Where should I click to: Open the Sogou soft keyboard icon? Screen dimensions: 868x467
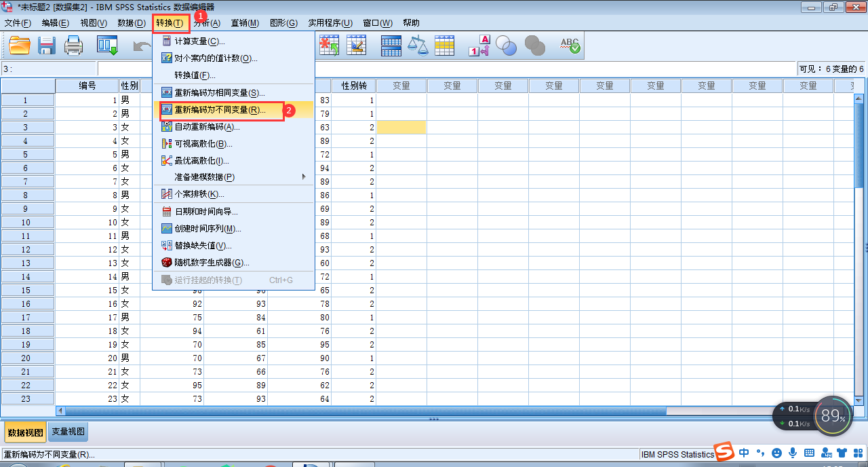tap(809, 453)
